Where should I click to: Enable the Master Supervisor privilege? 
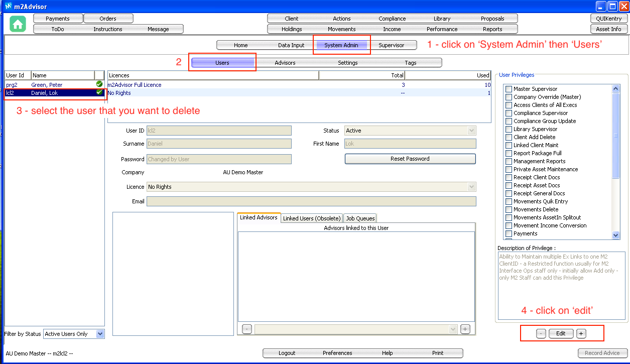tap(509, 89)
